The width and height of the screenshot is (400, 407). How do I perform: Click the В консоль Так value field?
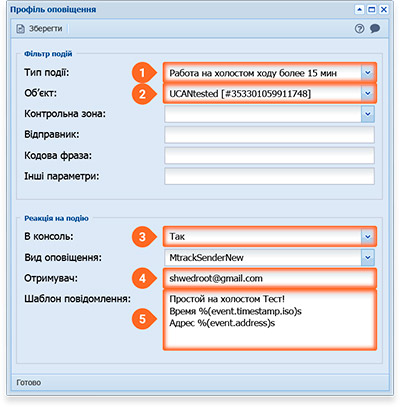263,237
